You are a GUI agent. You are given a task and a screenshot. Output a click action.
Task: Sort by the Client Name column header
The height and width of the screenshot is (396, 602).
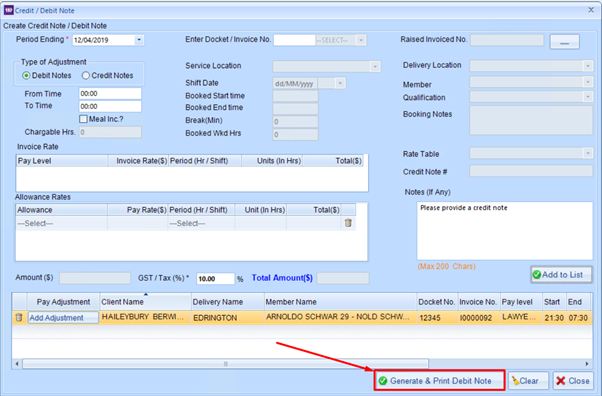coord(146,302)
